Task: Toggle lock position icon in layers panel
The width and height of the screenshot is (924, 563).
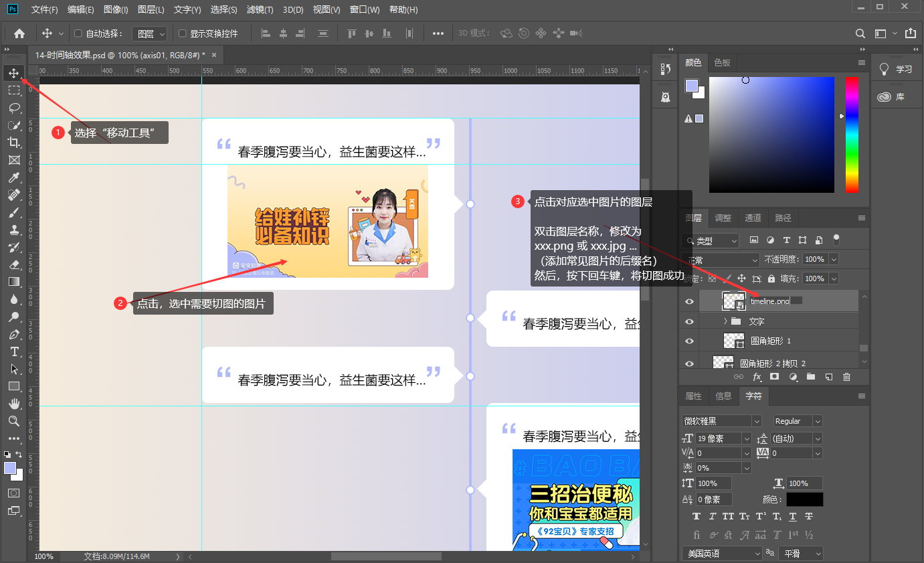Action: point(741,278)
